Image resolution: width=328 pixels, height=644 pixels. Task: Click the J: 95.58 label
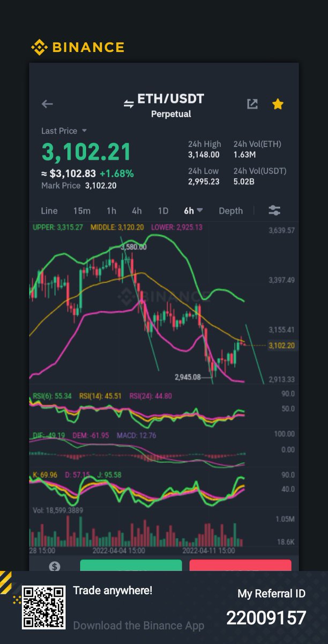point(109,475)
